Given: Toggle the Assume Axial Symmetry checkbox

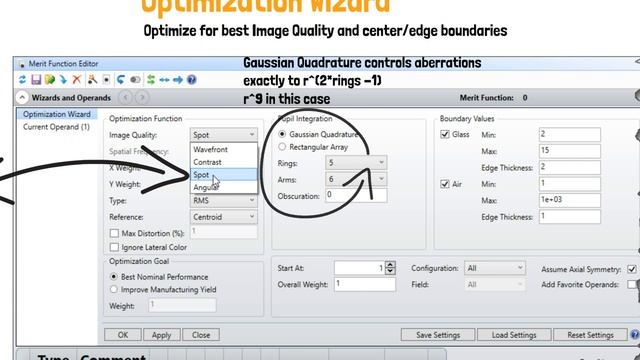Looking at the screenshot, I should pos(632,269).
